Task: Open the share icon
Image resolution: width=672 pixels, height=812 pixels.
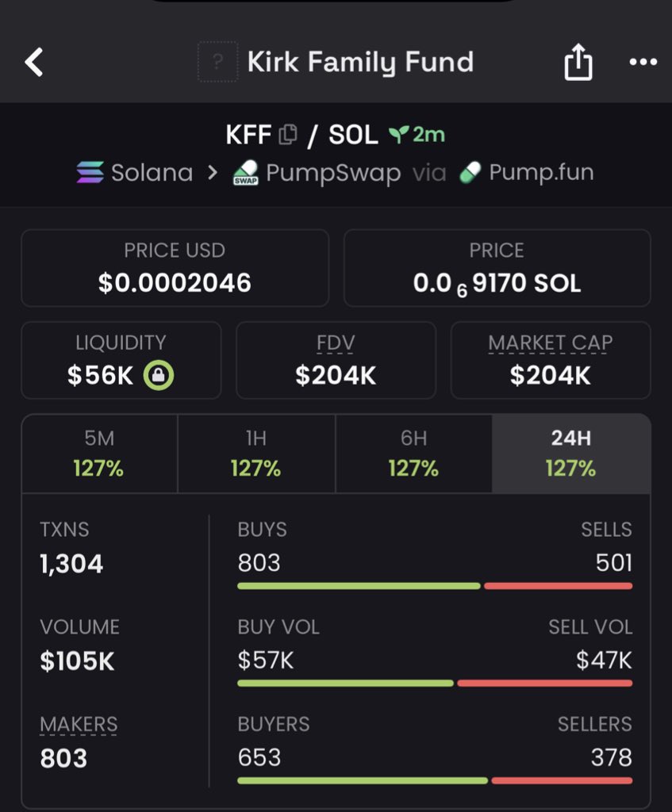Action: click(x=578, y=62)
